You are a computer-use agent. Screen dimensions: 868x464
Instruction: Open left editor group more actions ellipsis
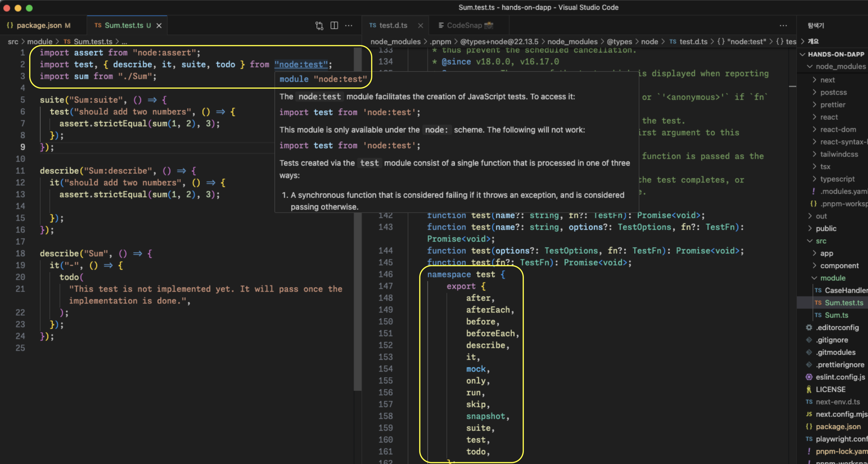(349, 26)
